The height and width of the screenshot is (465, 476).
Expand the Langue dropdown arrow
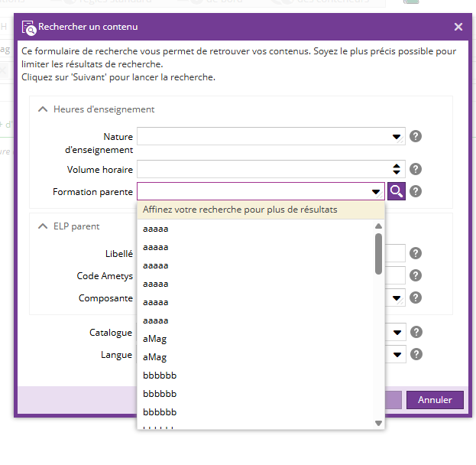pos(397,355)
